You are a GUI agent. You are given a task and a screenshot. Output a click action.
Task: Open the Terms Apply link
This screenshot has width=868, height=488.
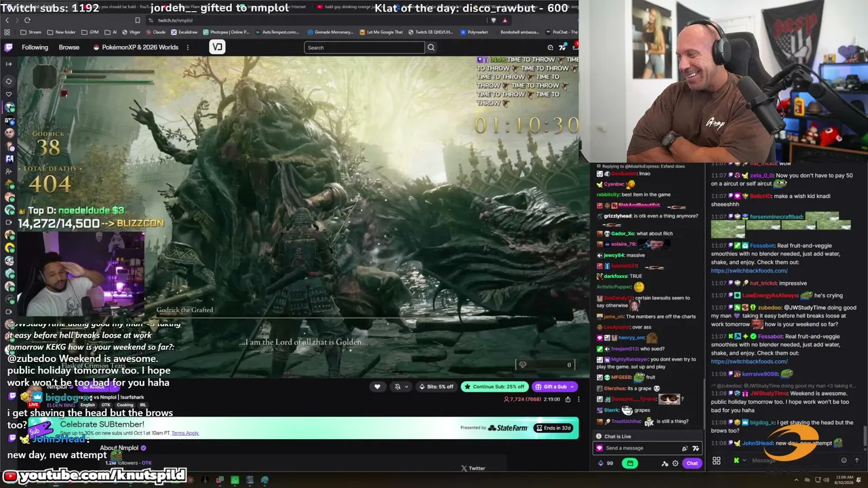[x=185, y=433]
